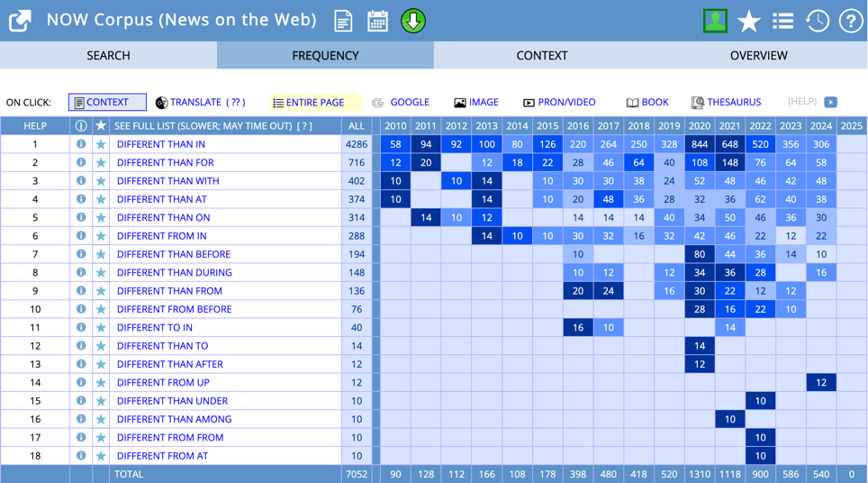Click row number 10 in HELP column
Screen dimensions: 868x483
[35, 309]
